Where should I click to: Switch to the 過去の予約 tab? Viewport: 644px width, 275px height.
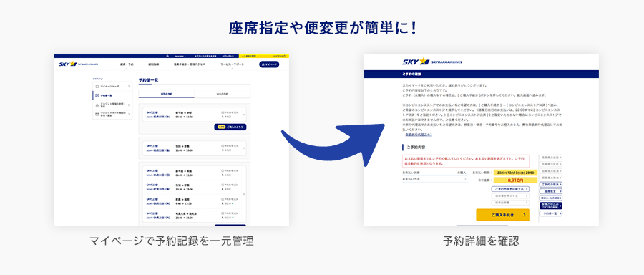(x=223, y=94)
